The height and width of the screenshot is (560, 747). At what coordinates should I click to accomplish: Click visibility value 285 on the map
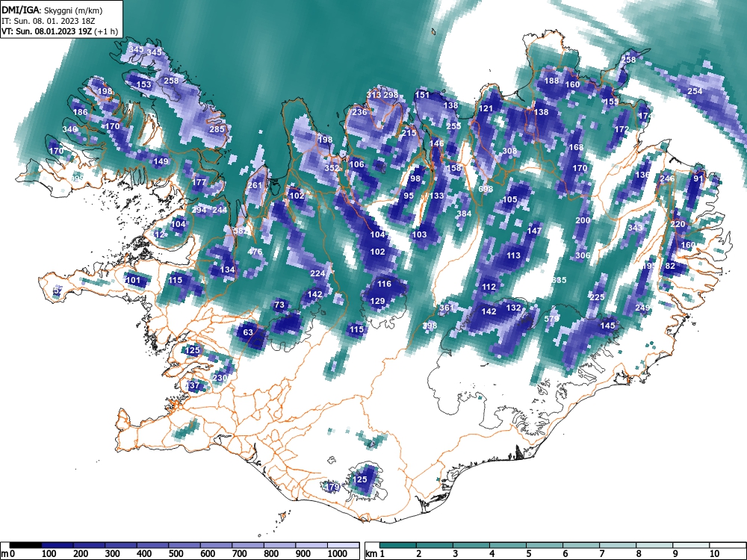tap(217, 129)
